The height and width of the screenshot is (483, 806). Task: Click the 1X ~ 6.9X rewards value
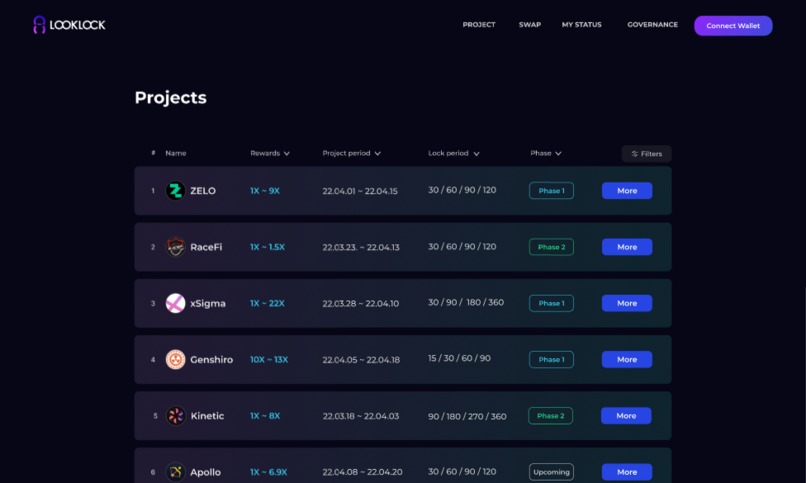click(268, 472)
